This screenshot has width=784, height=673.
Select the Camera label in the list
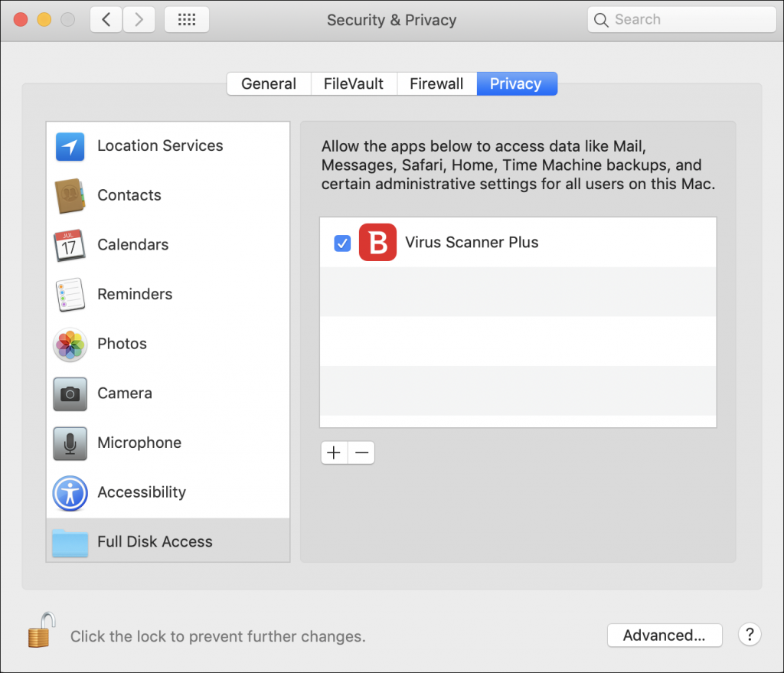tap(125, 393)
